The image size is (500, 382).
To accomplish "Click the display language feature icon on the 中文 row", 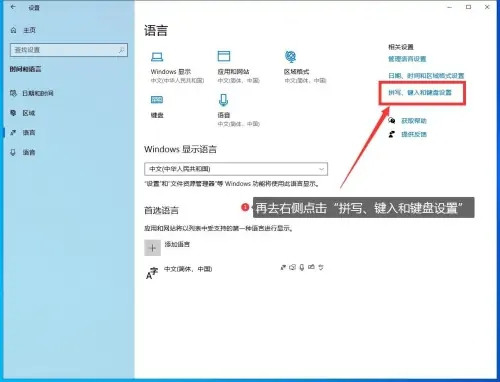I will (283, 267).
